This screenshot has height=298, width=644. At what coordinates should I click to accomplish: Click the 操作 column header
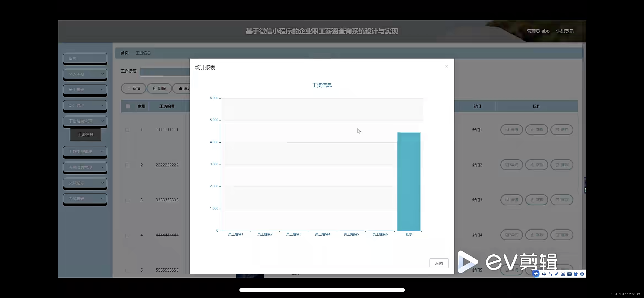pyautogui.click(x=537, y=106)
